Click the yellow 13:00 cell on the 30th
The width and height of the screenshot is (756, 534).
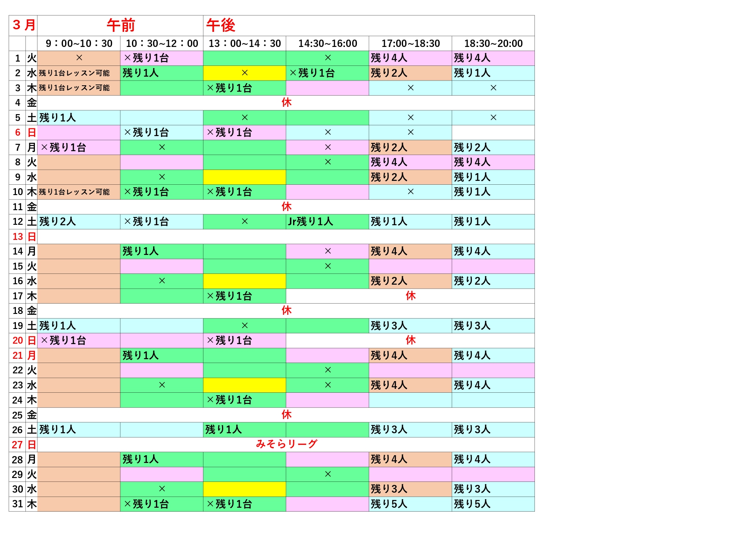click(244, 489)
